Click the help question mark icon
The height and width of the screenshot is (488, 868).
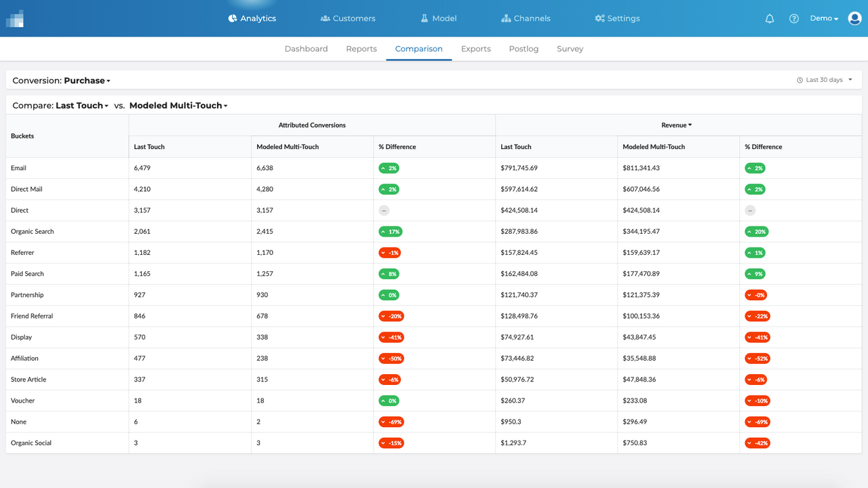[794, 18]
